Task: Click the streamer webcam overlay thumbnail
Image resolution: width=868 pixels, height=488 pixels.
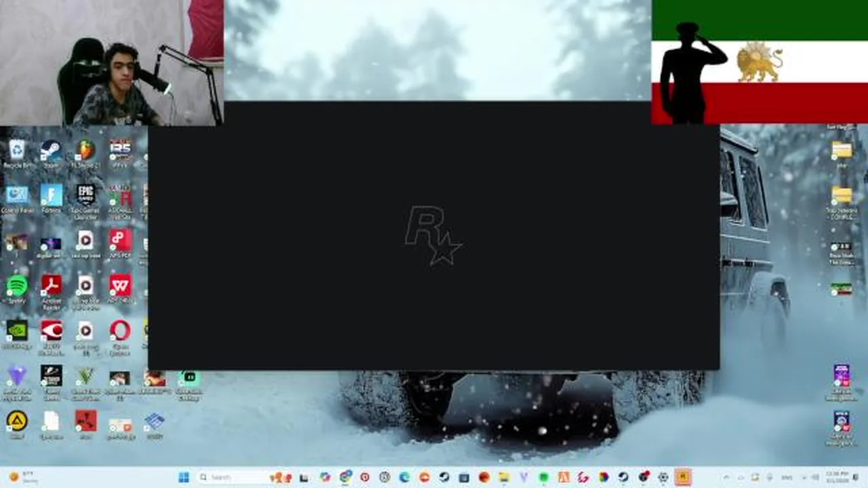Action: pyautogui.click(x=112, y=62)
